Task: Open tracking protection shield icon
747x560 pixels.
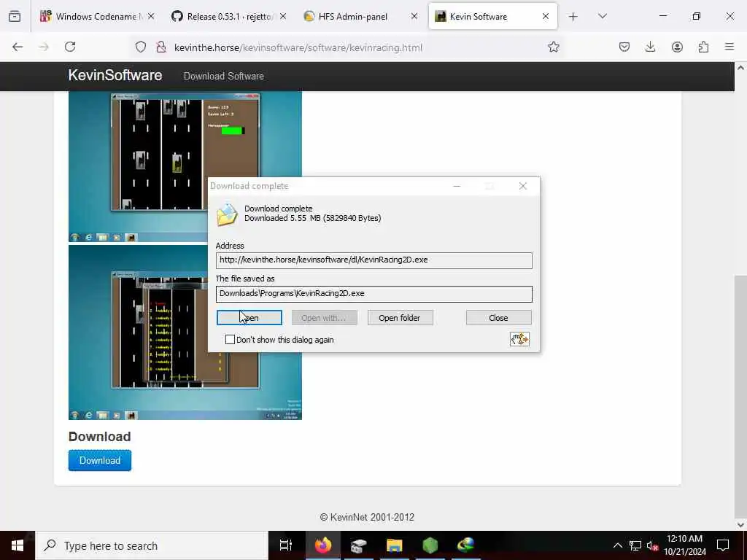Action: tap(141, 47)
